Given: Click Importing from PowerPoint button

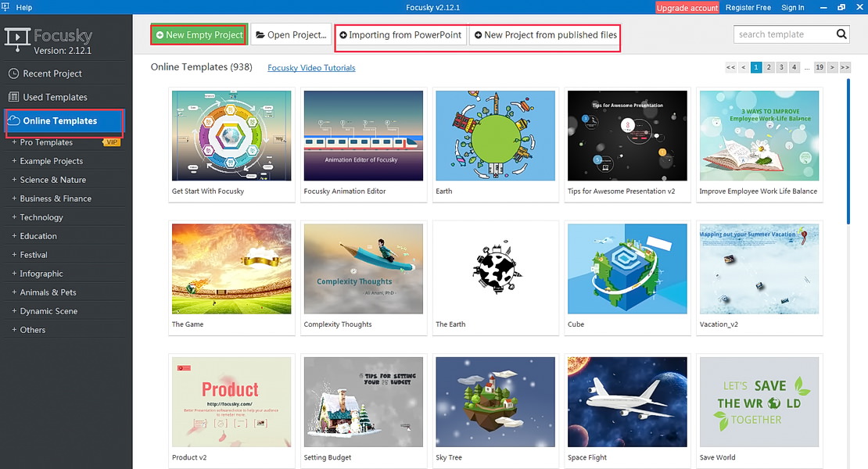Looking at the screenshot, I should (400, 35).
